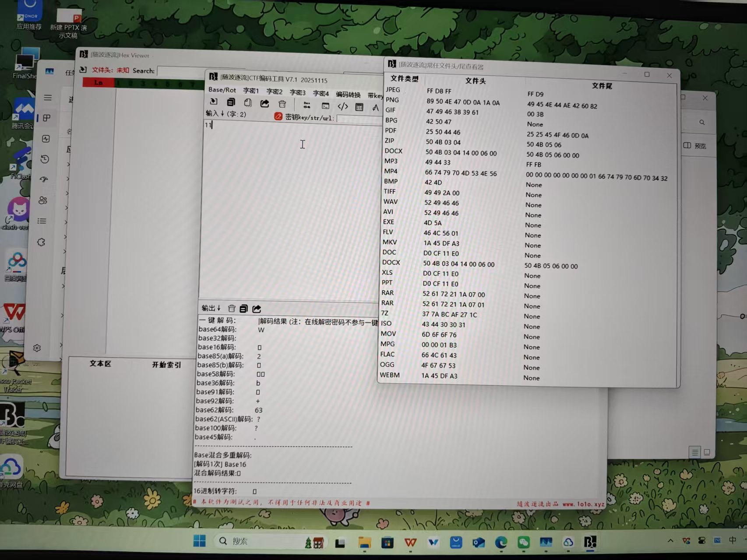Click the 文本区 column header in Hex Viewer
Viewport: 747px width, 560px height.
pyautogui.click(x=100, y=363)
